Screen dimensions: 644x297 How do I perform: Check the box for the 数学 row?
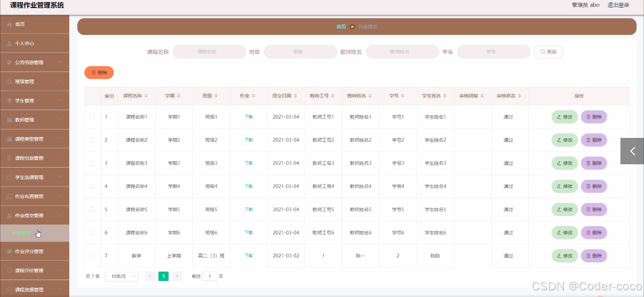(92, 256)
